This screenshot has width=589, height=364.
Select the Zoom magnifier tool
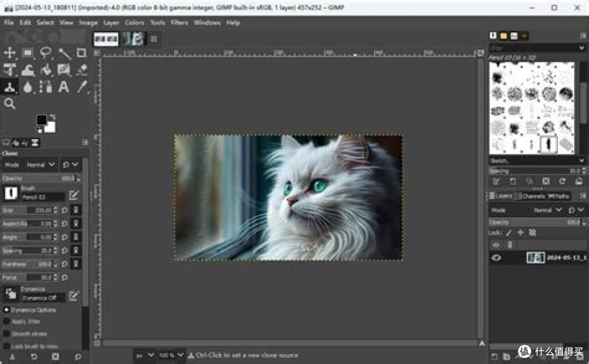click(9, 104)
